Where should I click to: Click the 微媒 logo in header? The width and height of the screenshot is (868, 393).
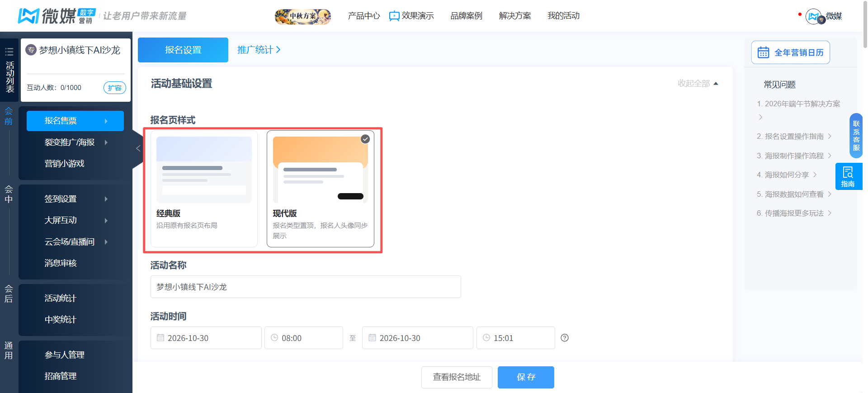(57, 16)
